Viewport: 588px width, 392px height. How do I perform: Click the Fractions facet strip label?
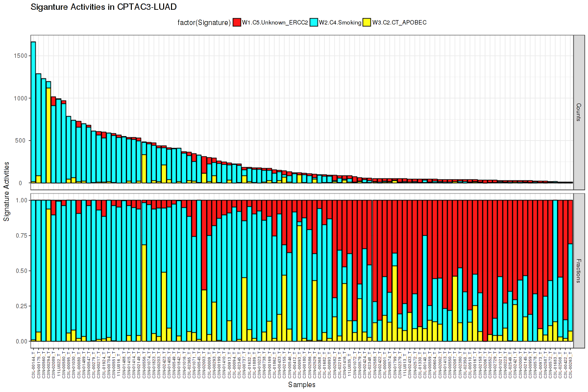[x=579, y=270]
